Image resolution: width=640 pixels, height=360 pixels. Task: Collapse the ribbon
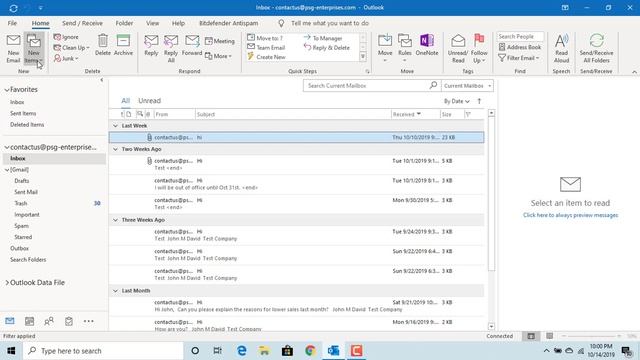click(x=634, y=72)
